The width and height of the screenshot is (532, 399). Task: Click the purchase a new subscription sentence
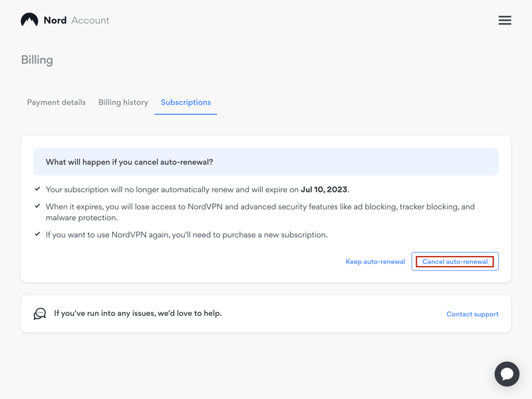coord(187,235)
